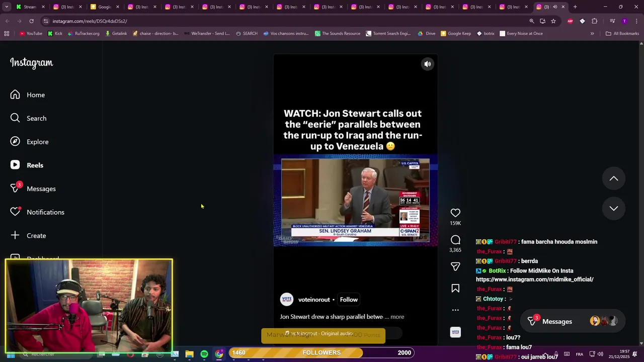
Task: Open the Chrome three-dot menu
Action: click(x=637, y=21)
